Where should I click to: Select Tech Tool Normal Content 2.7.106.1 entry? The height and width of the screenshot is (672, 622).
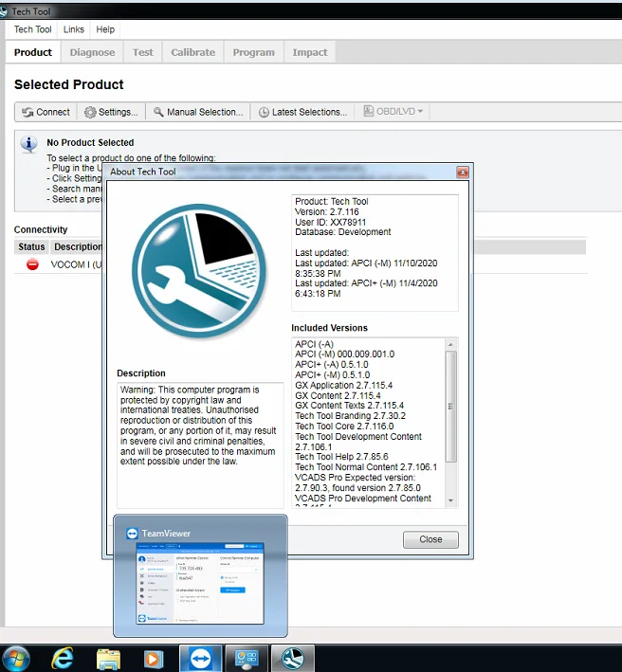[366, 466]
